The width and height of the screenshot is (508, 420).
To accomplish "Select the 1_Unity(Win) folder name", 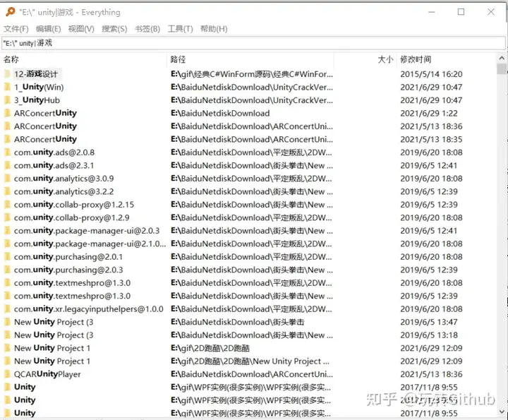I will pyautogui.click(x=39, y=87).
